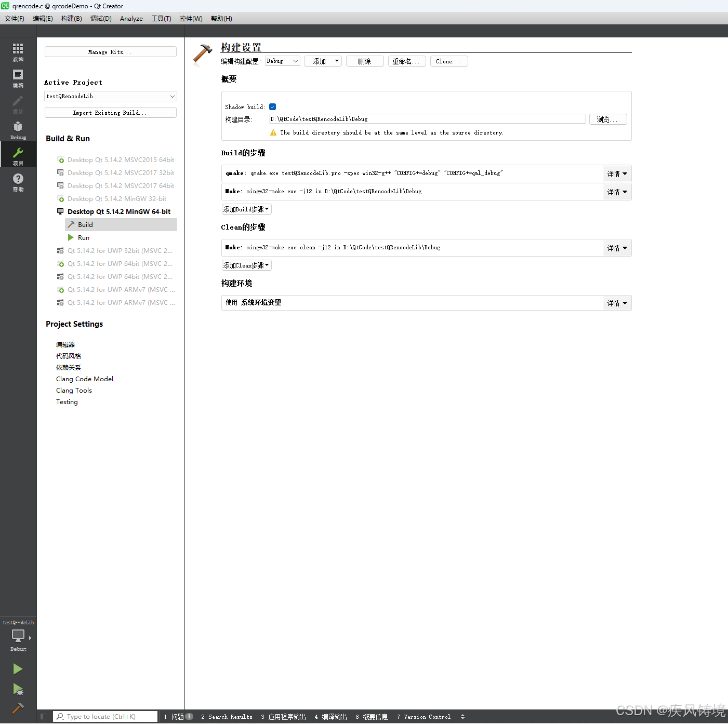Build project with the hammer icon
The height and width of the screenshot is (724, 728).
click(18, 707)
